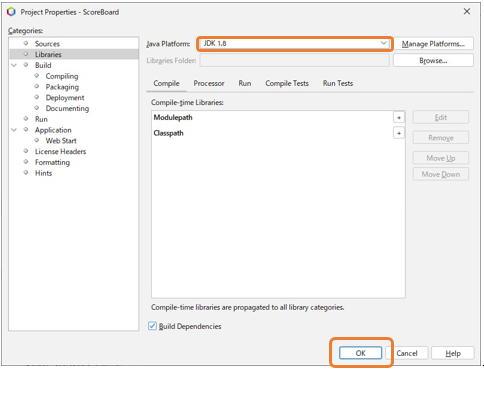Open the Hints category
Viewport: 484px width, 396px height.
(x=43, y=173)
